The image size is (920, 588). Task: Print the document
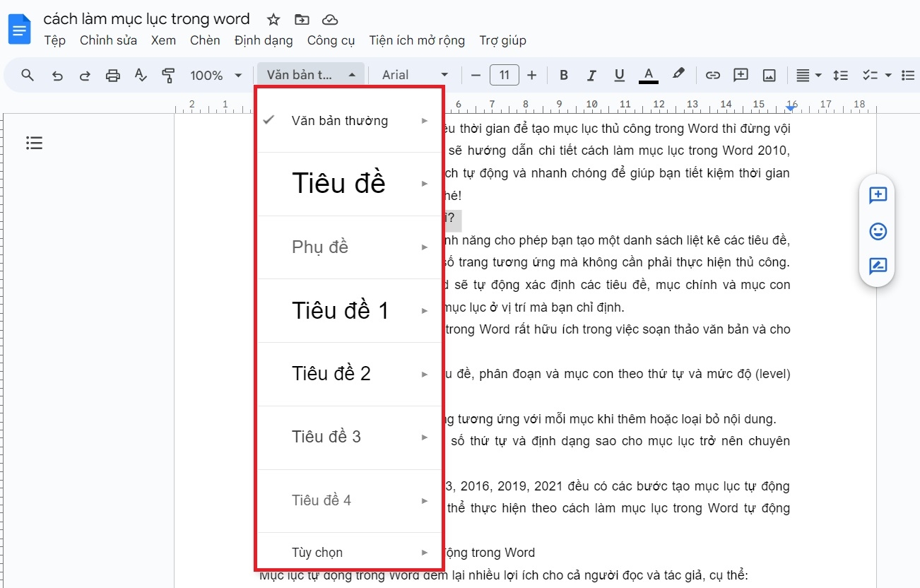pyautogui.click(x=113, y=75)
